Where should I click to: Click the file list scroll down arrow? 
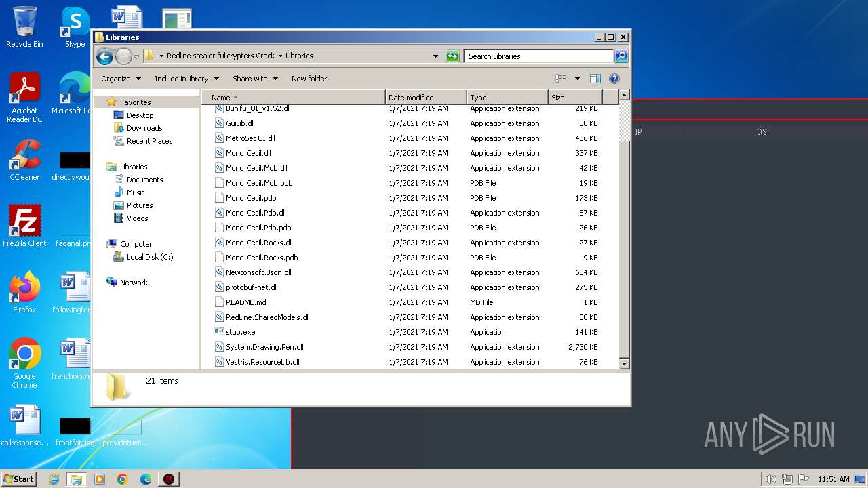pos(625,364)
